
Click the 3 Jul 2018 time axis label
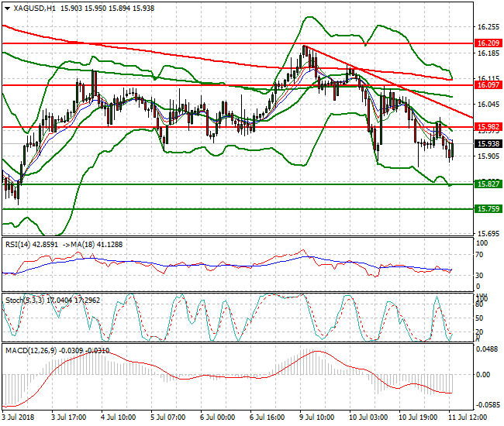click(x=18, y=417)
